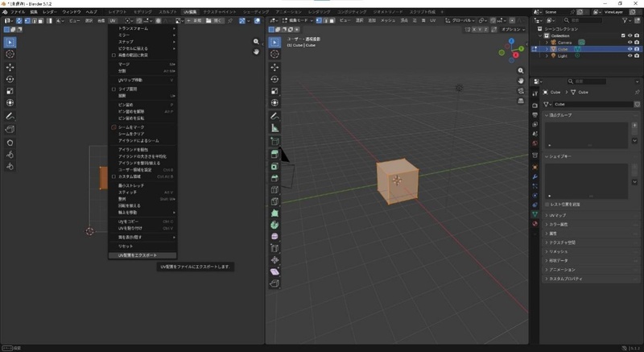Image resolution: width=644 pixels, height=352 pixels.
Task: Toggle camera view icon in 3D viewport
Action: [x=521, y=91]
